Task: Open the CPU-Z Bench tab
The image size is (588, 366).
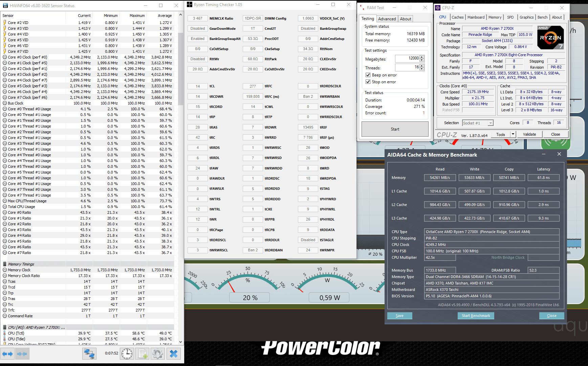Action: click(x=542, y=17)
